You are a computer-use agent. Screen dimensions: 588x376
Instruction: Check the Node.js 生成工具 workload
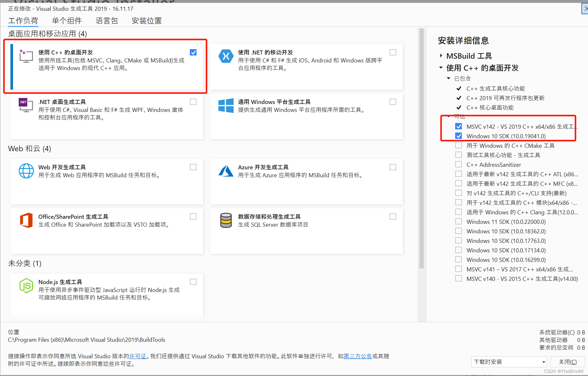click(x=193, y=282)
